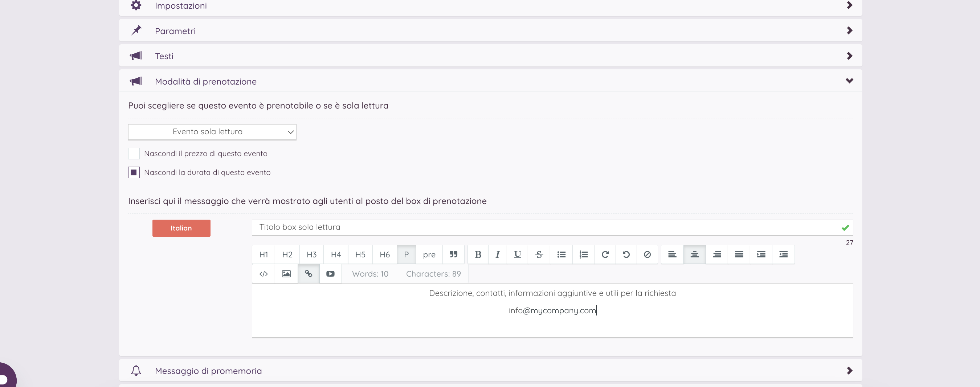
Task: Click the Characters: 89 counter
Action: [433, 274]
